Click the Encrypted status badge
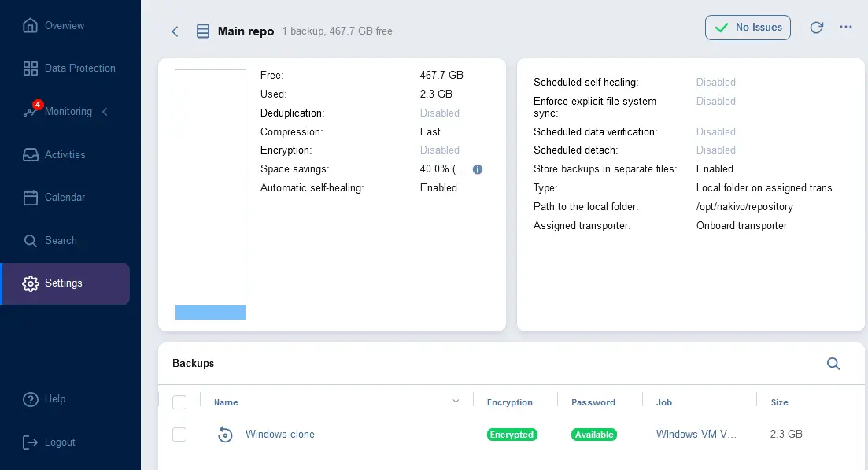The height and width of the screenshot is (470, 868). coord(512,435)
